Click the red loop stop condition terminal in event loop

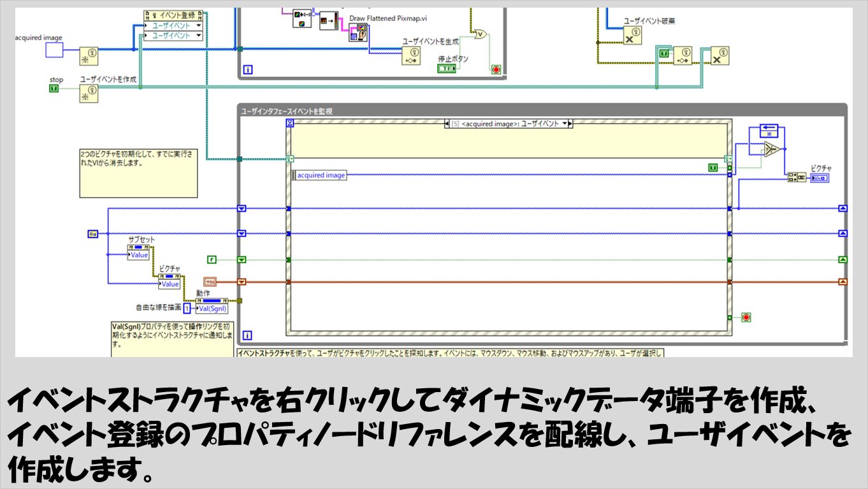[746, 317]
